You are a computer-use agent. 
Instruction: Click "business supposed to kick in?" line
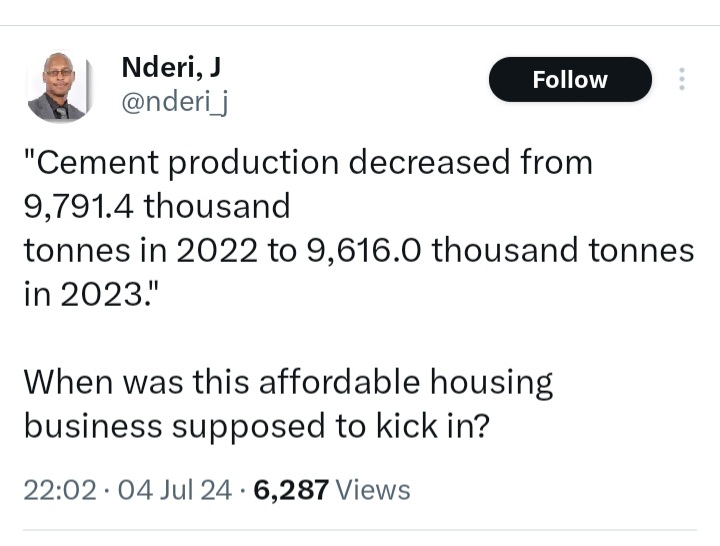tap(255, 426)
